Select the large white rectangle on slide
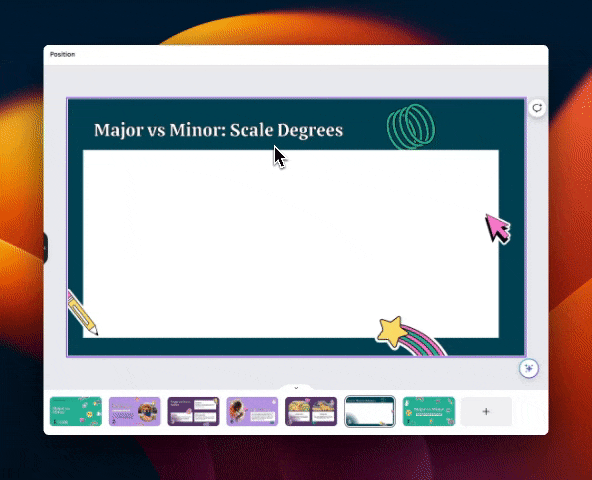The height and width of the screenshot is (480, 592). coord(291,244)
